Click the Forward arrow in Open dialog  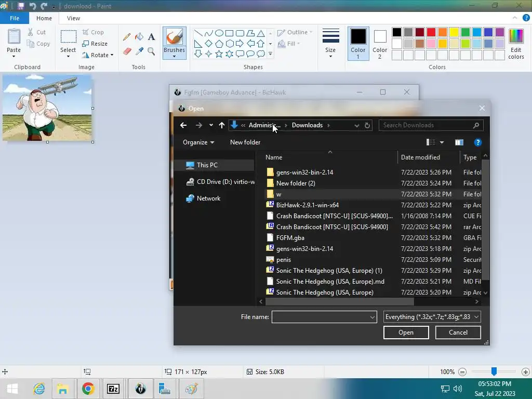199,125
